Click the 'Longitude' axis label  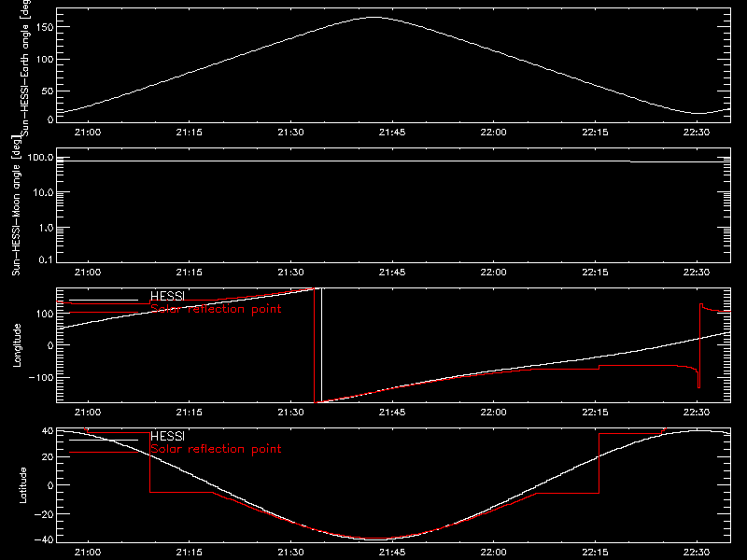point(17,345)
